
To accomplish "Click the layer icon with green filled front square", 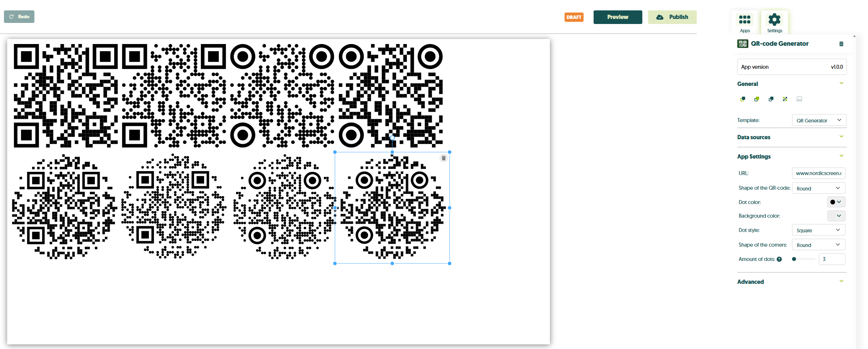I will (x=757, y=99).
